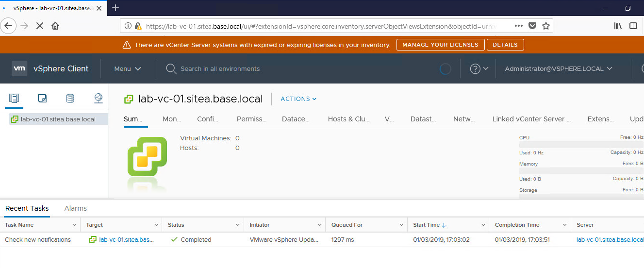Image resolution: width=644 pixels, height=268 pixels.
Task: Open the Storage inventory view icon
Action: click(70, 99)
